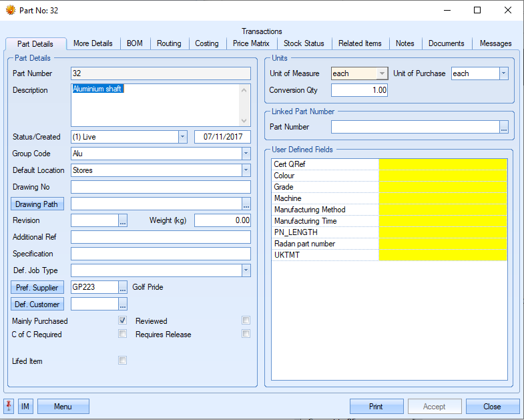
Task: Click the IM button in bottom bar
Action: click(x=25, y=406)
